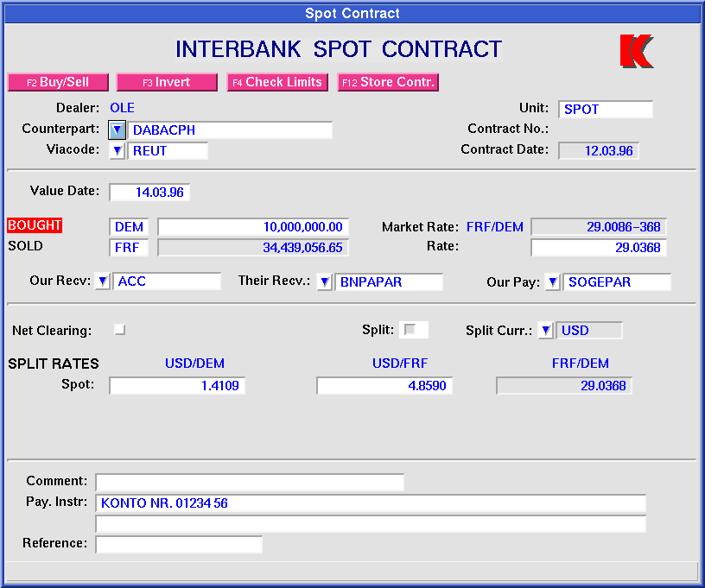Open the Our Pay dropdown arrow

click(x=553, y=282)
